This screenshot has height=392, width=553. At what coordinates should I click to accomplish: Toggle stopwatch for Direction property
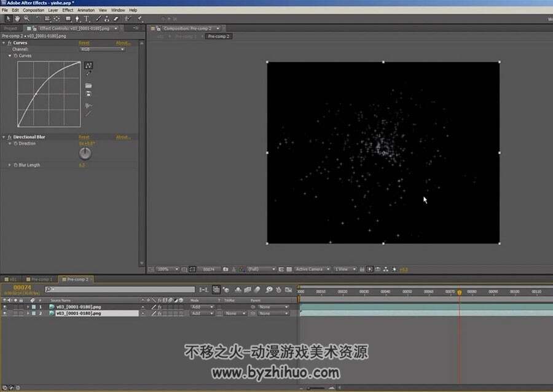15,144
